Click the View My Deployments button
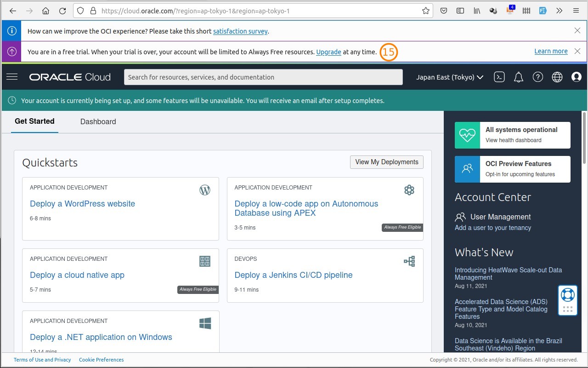The image size is (588, 368). click(x=387, y=162)
